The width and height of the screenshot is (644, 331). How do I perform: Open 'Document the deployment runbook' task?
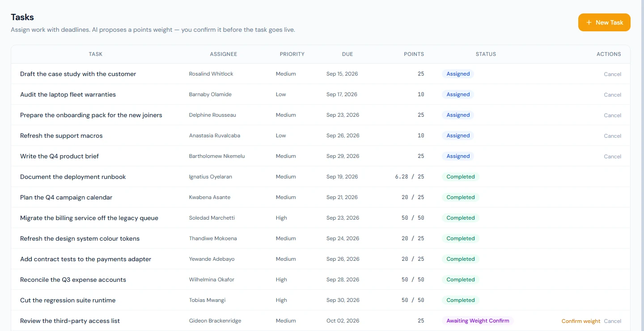(x=73, y=177)
